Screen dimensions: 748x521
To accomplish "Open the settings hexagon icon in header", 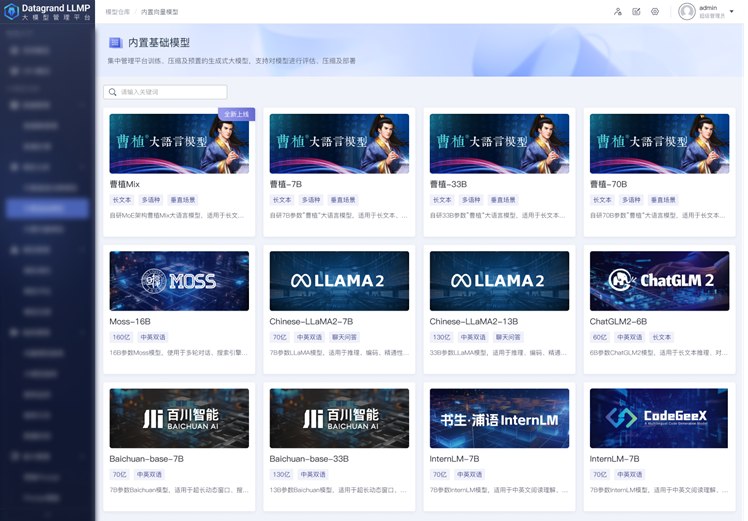I will (x=655, y=12).
